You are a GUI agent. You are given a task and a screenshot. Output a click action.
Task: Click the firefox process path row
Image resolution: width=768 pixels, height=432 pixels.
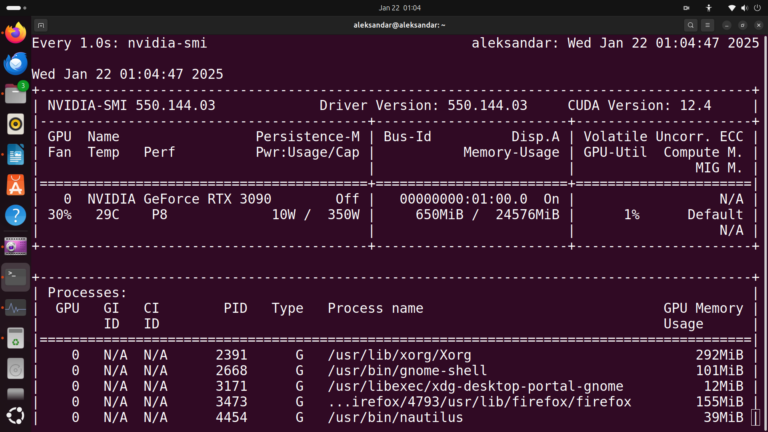pos(479,402)
